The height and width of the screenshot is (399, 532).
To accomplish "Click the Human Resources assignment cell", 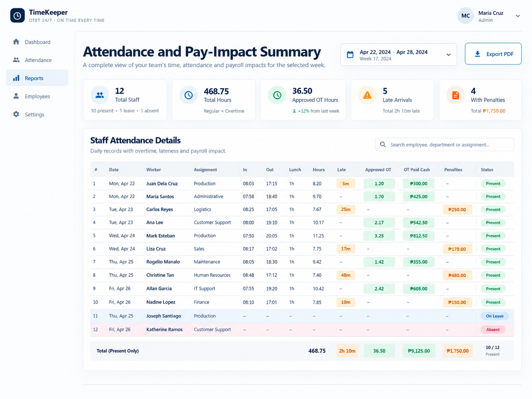I will [212, 275].
